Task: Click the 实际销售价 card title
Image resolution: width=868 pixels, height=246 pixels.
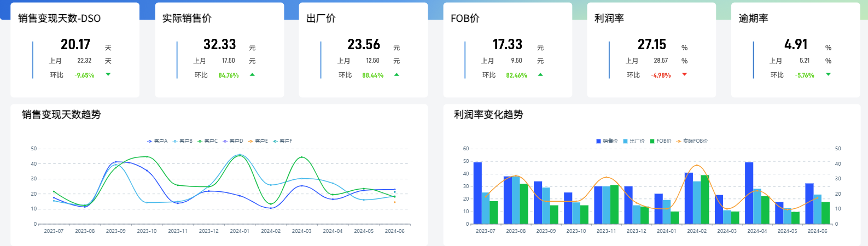Action: [x=187, y=19]
